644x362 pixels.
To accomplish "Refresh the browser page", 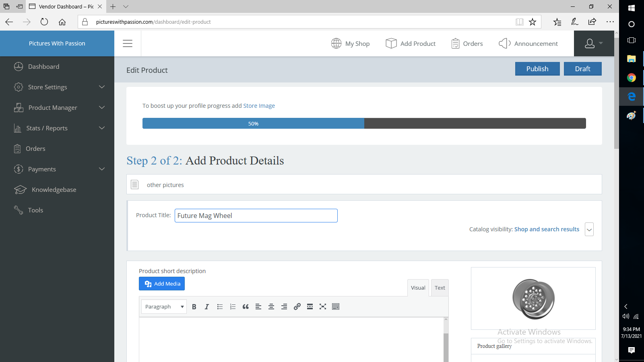I will click(44, 22).
